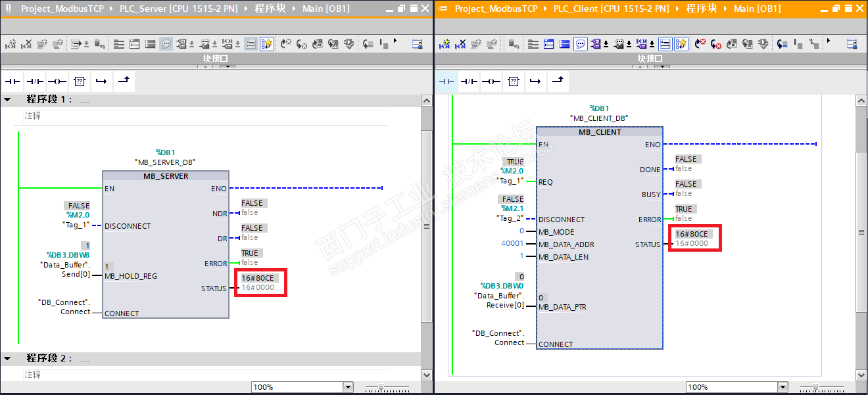Toggle network comments display in PLC_Client toolbar

(665, 44)
